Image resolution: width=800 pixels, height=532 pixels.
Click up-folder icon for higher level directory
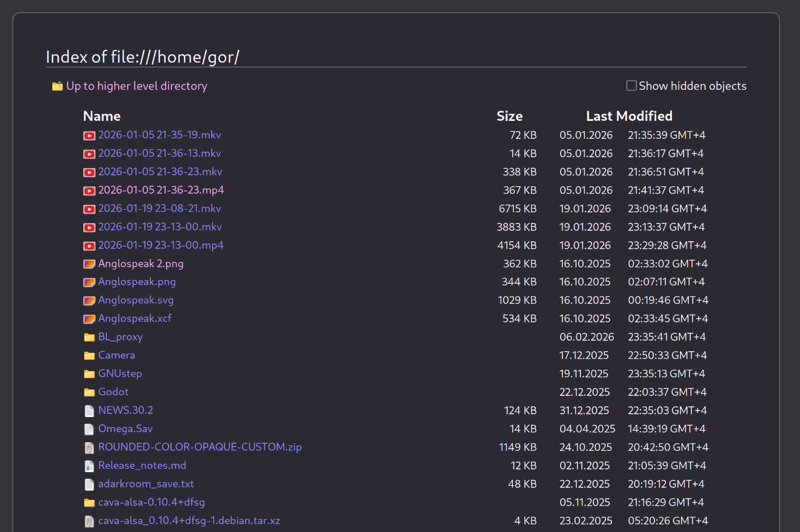57,86
